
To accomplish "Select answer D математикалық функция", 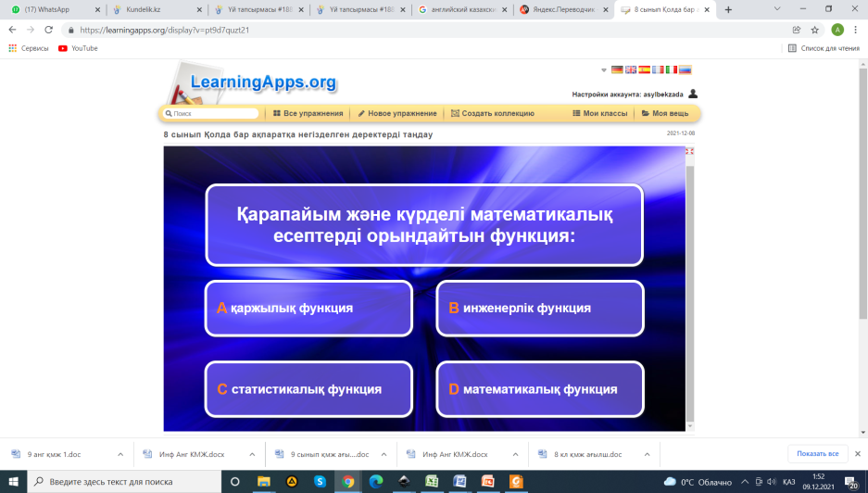I will [x=540, y=389].
